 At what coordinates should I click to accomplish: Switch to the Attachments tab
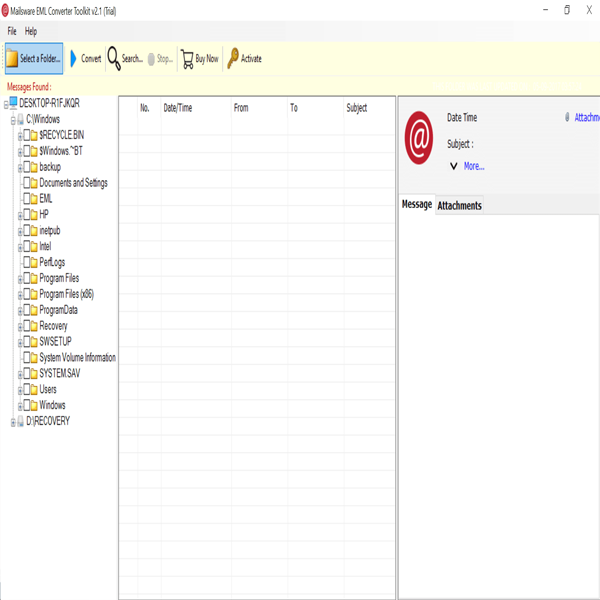tap(459, 205)
